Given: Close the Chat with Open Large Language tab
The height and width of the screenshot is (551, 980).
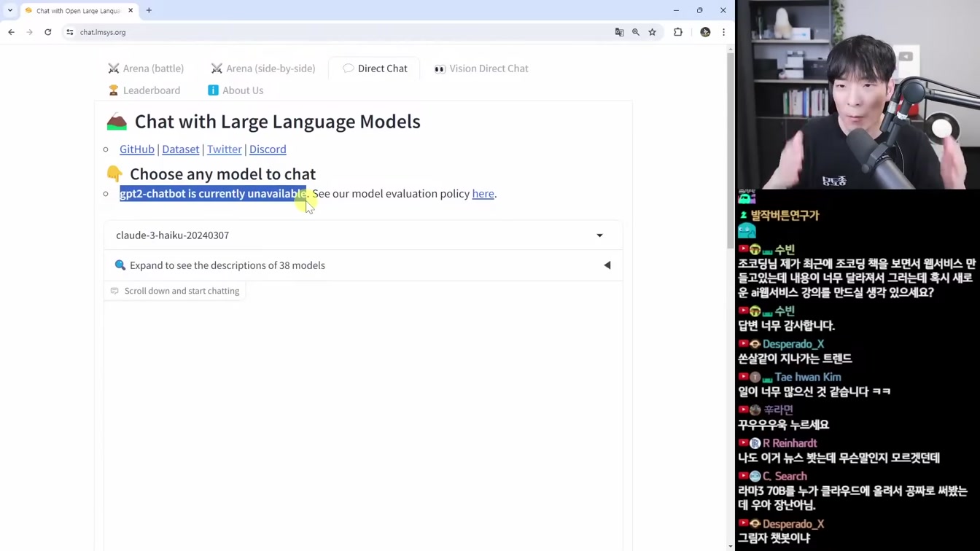Looking at the screenshot, I should tap(131, 10).
